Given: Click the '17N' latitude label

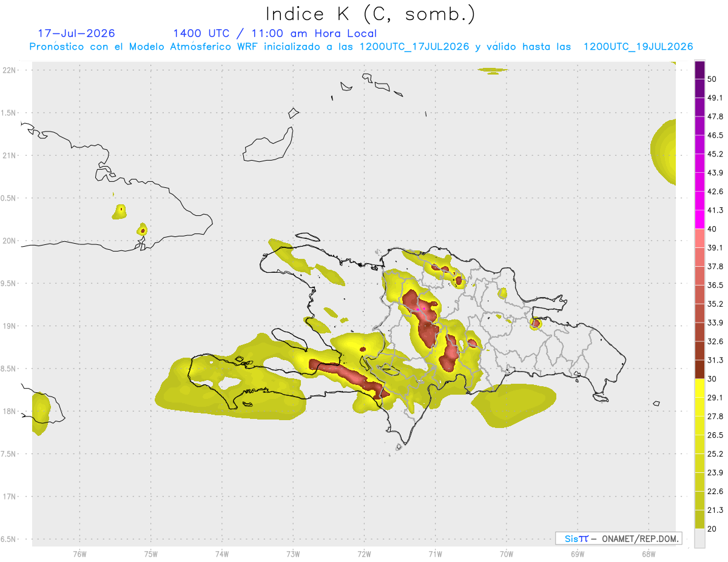Looking at the screenshot, I should click(x=9, y=497).
